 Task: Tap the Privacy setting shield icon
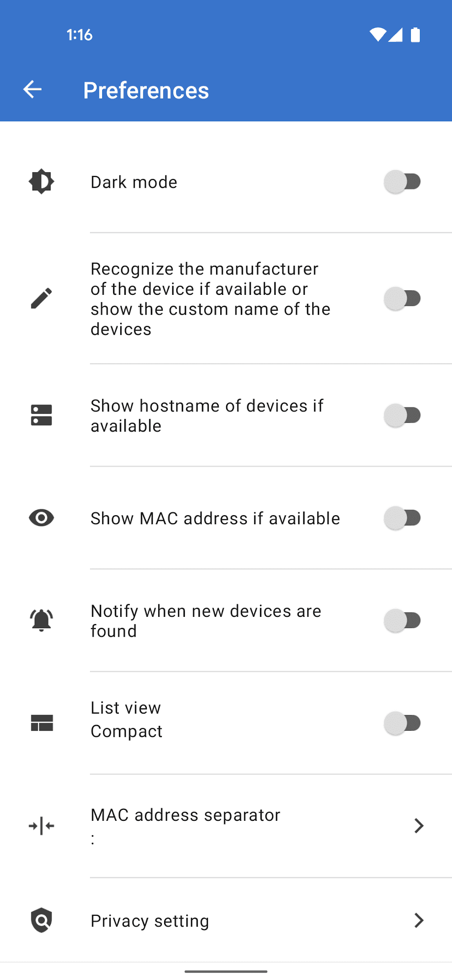(x=42, y=920)
